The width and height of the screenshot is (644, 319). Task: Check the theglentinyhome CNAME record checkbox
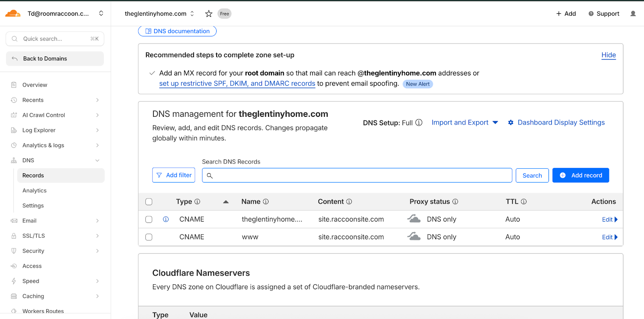pos(149,220)
